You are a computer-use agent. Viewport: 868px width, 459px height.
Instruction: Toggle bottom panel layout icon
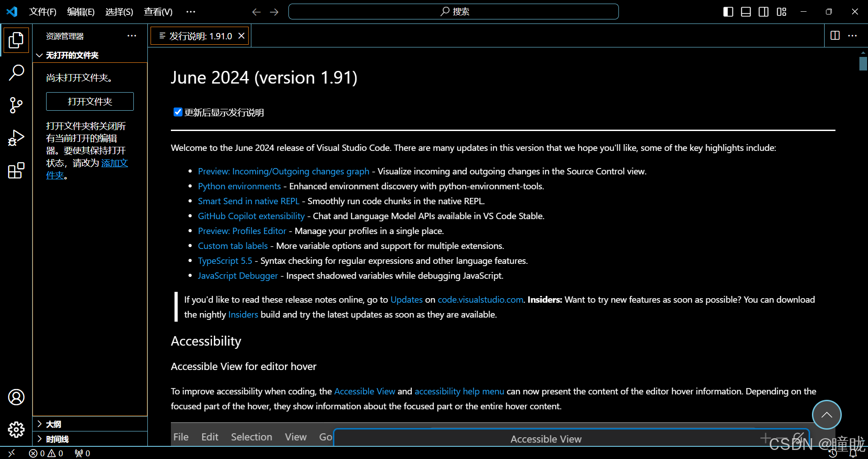746,12
